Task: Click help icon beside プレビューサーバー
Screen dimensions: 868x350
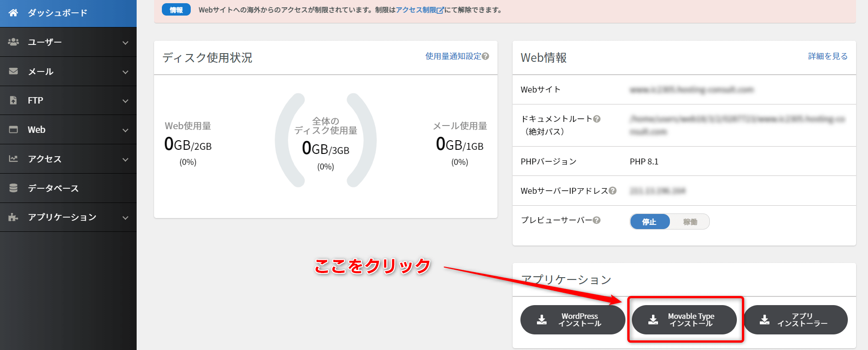Action: click(597, 220)
